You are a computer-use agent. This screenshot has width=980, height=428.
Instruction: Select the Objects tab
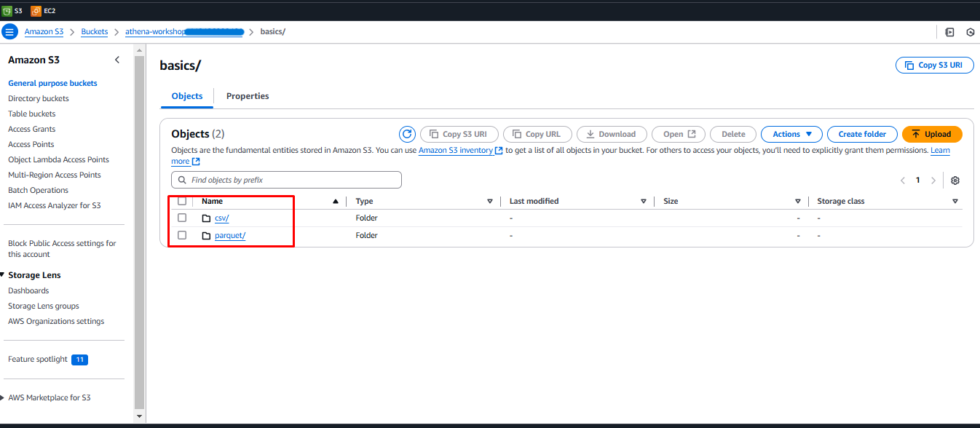coord(187,95)
